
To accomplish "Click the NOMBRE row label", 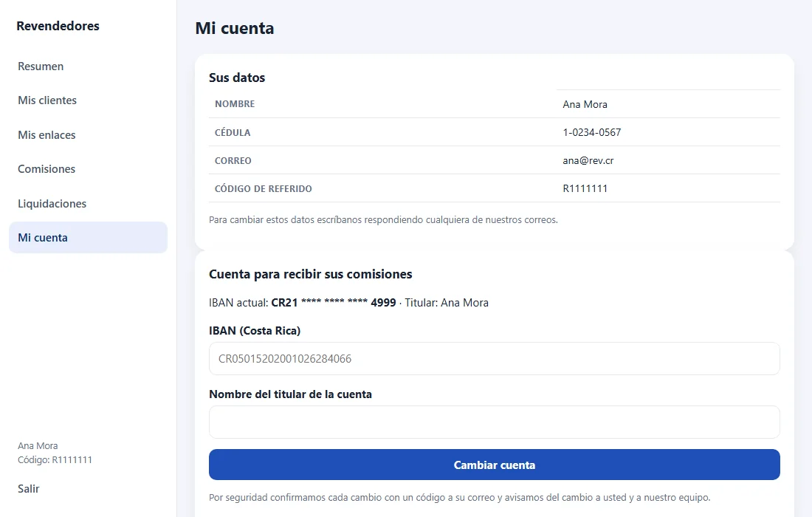I will 235,103.
